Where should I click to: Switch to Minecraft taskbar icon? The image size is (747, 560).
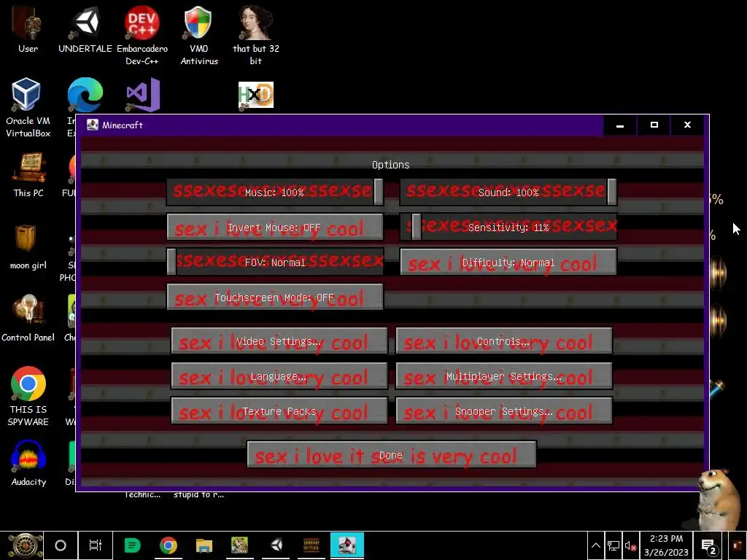[347, 545]
